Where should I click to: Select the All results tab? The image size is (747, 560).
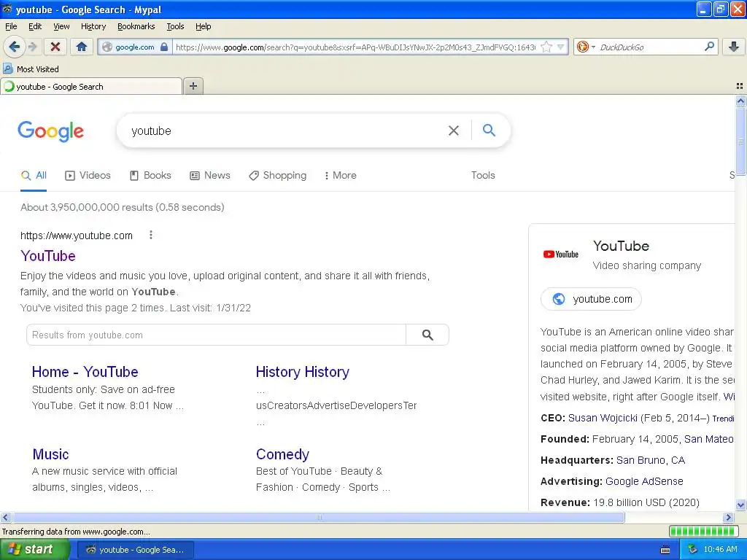[34, 175]
